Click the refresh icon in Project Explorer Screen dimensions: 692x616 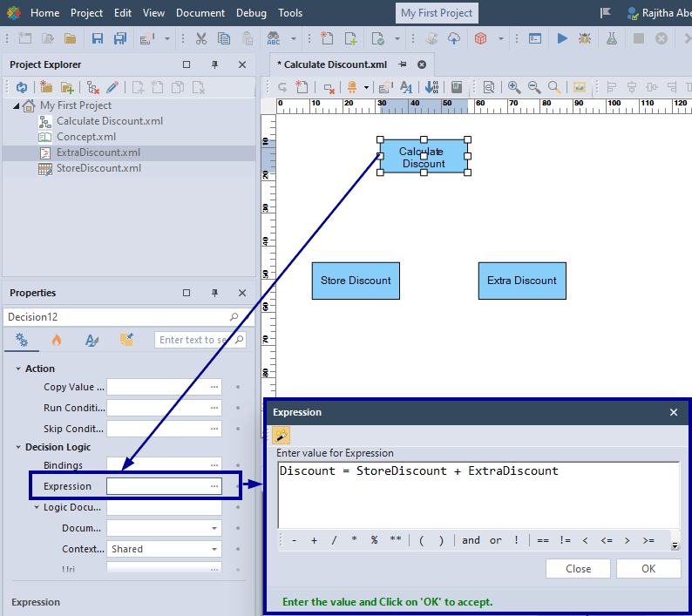[22, 87]
